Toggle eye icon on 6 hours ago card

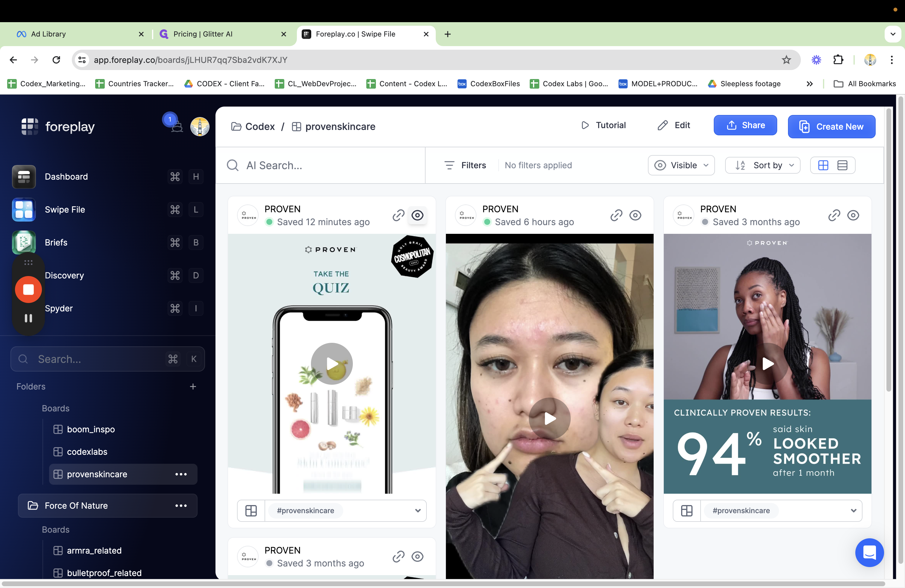635,215
